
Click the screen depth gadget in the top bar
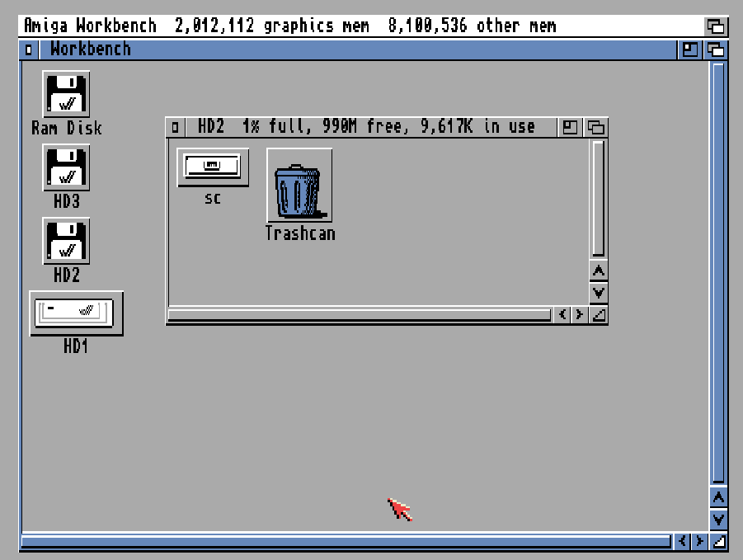pyautogui.click(x=716, y=26)
